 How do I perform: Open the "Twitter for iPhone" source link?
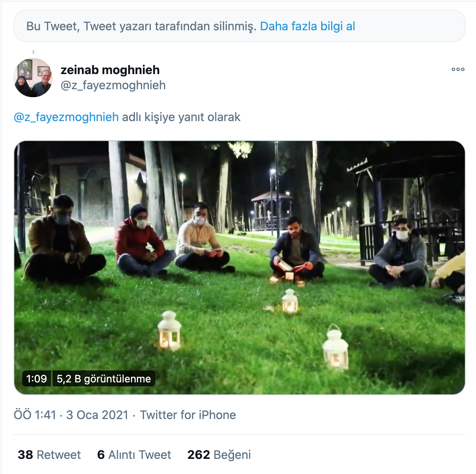tap(188, 415)
